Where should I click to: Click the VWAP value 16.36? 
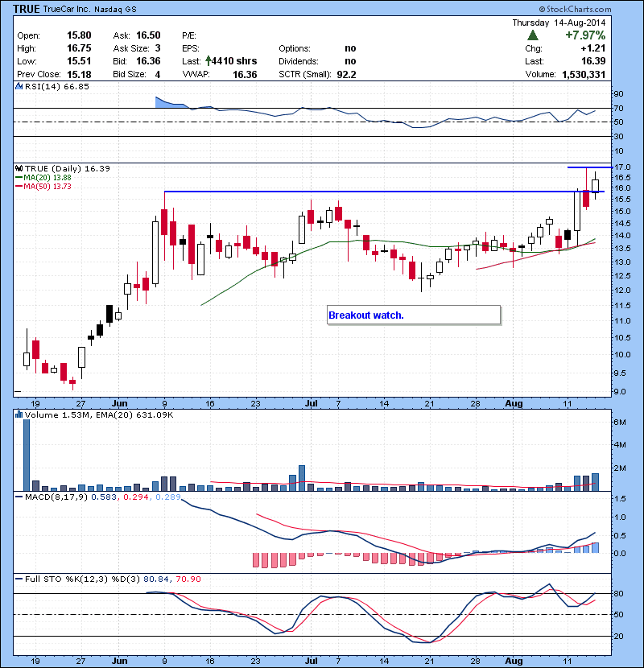245,75
